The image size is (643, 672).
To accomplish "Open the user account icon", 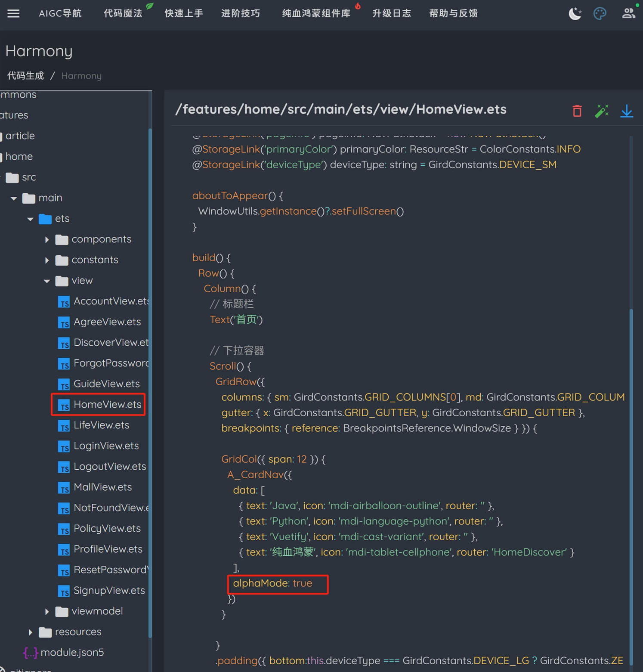I will (629, 13).
